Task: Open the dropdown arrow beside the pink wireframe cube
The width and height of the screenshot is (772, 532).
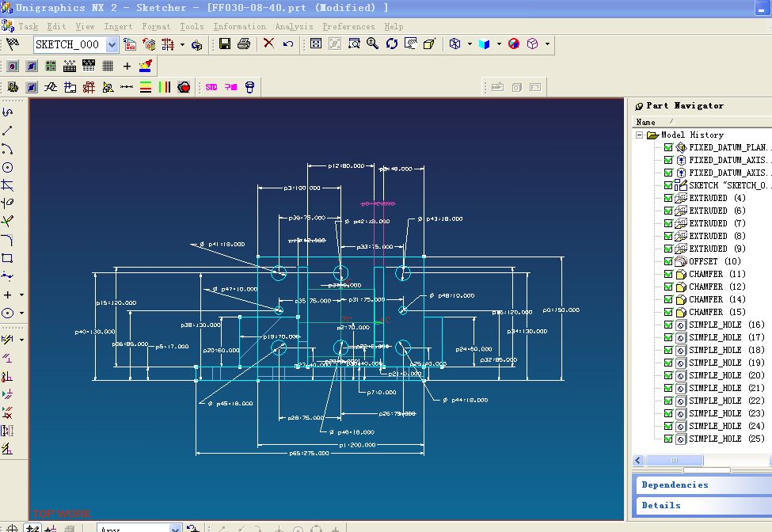Action: click(547, 44)
